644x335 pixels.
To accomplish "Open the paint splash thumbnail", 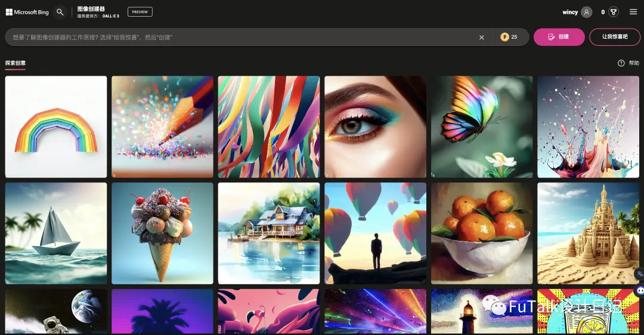I will (588, 127).
